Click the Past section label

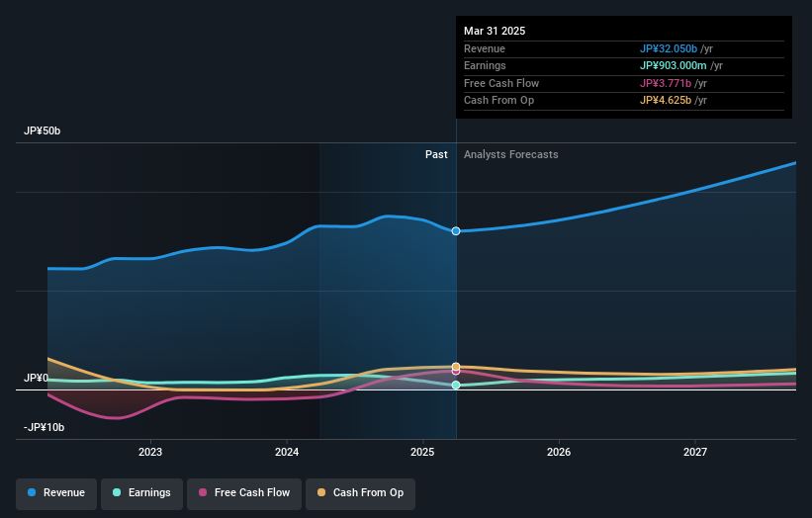[x=436, y=155]
